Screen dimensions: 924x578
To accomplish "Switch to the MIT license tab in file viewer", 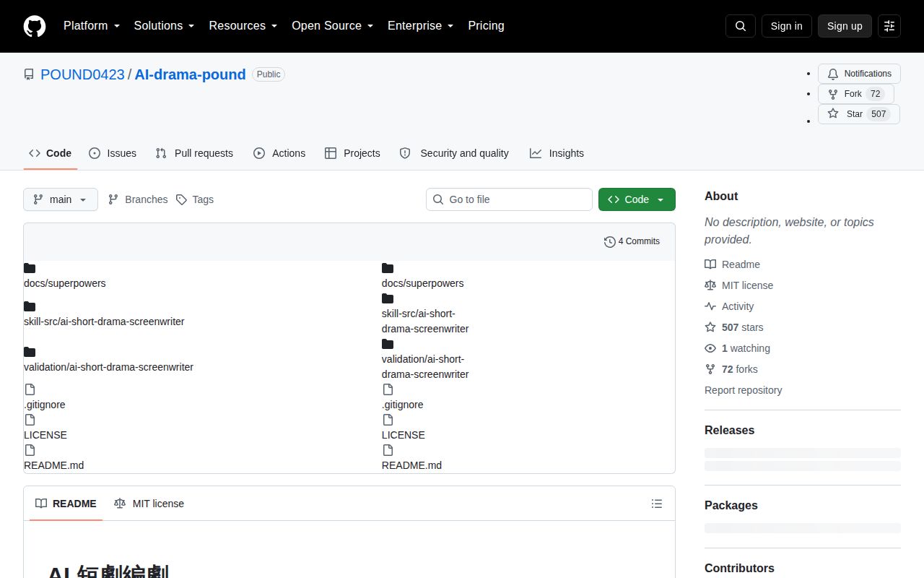I will 149,504.
